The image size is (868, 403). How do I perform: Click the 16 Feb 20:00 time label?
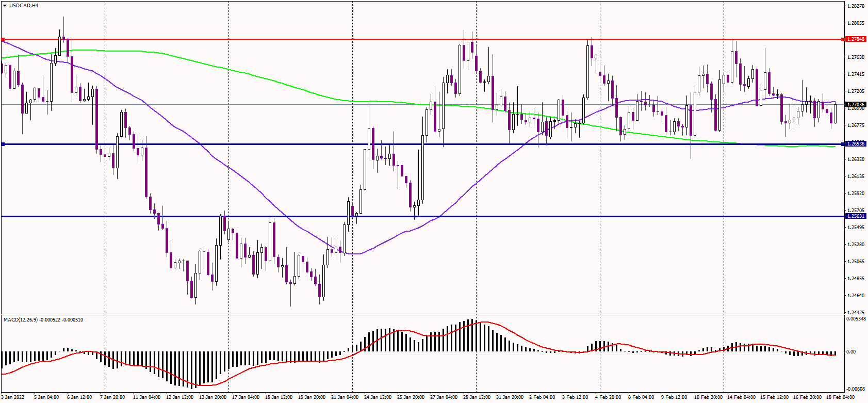807,397
